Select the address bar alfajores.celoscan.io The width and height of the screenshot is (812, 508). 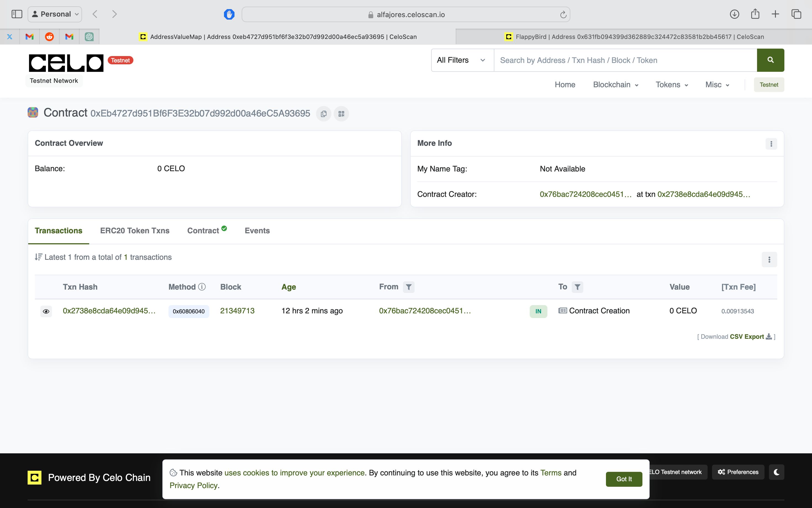(406, 14)
